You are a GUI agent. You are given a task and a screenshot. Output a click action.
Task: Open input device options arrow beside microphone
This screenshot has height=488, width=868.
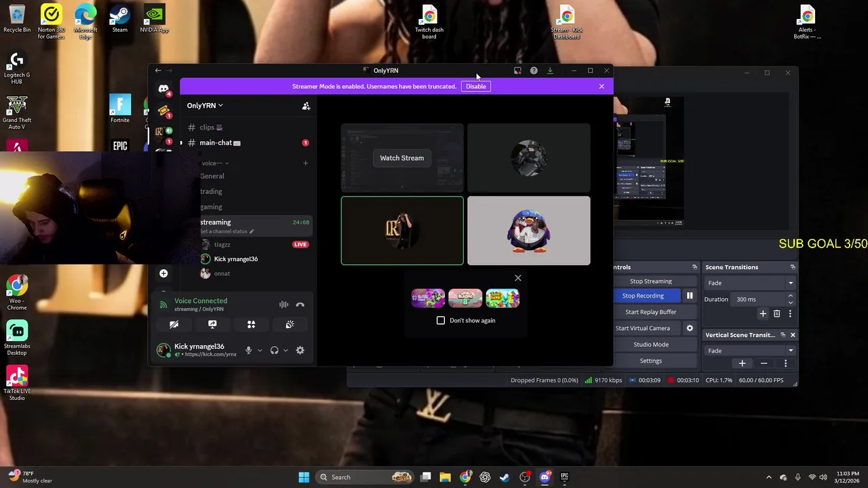pos(259,350)
